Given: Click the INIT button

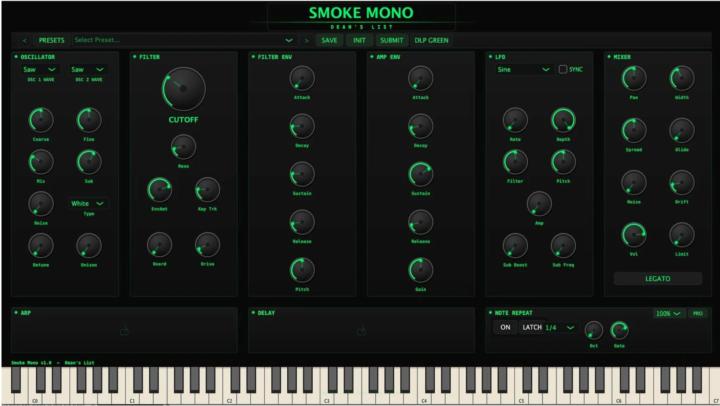Looking at the screenshot, I should 360,40.
